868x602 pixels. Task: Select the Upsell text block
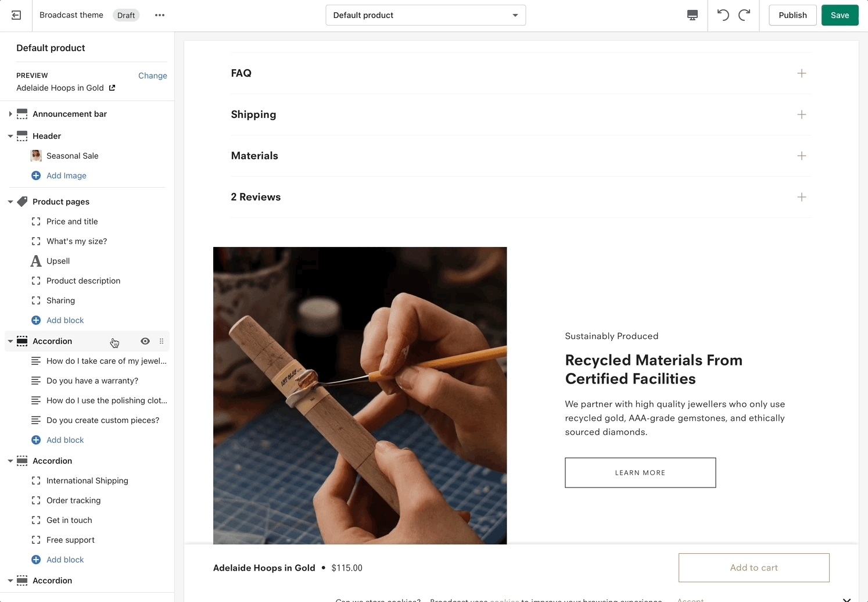(58, 261)
